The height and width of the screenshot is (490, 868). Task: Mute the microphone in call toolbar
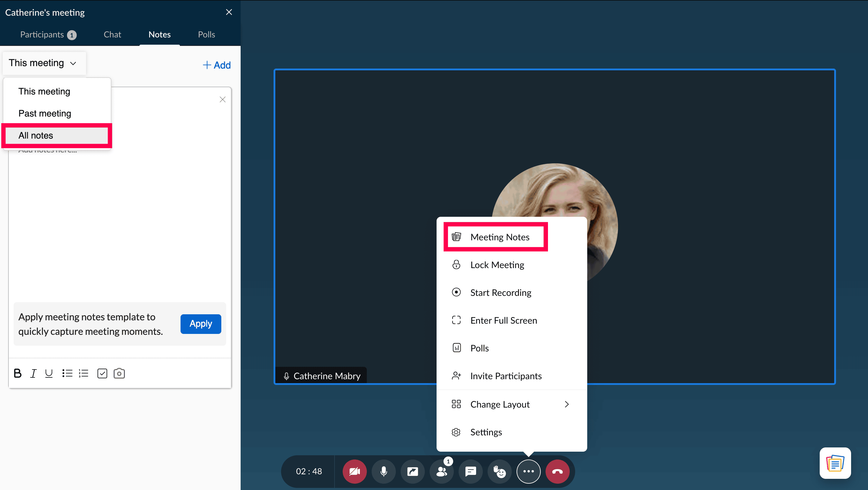tap(383, 471)
